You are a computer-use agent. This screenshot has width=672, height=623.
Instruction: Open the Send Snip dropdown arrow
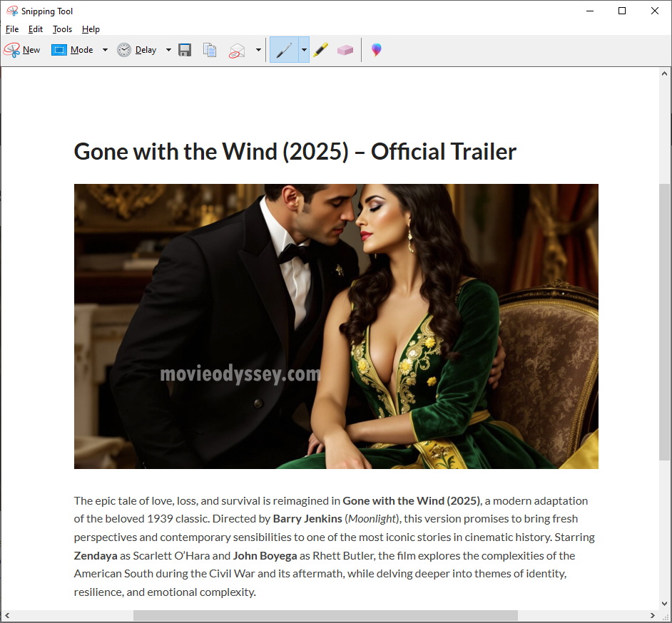[x=258, y=50]
